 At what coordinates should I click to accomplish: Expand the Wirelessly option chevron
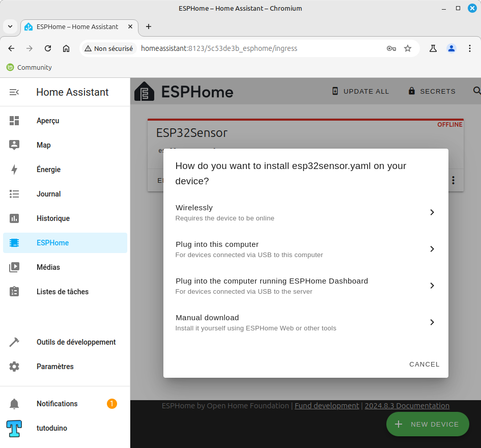[432, 212]
